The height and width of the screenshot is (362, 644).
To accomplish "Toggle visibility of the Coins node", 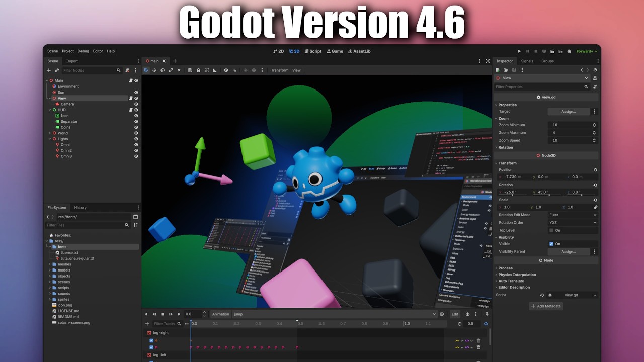I will [x=136, y=127].
